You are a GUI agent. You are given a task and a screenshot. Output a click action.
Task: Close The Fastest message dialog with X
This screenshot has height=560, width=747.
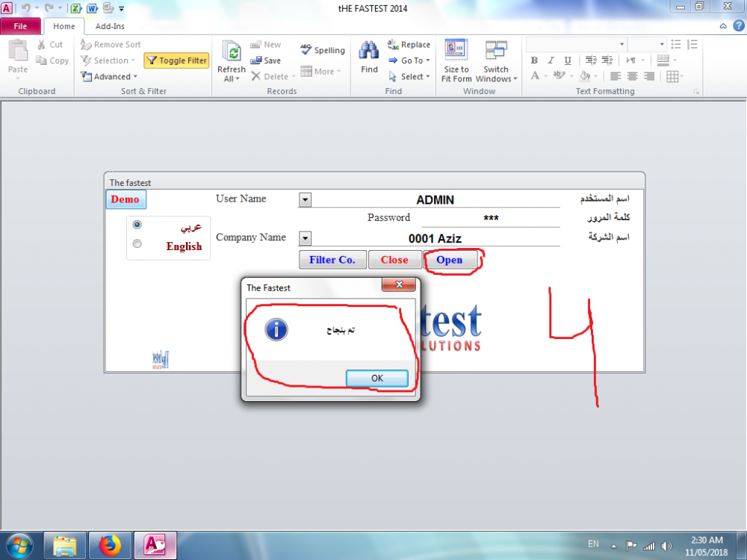(399, 284)
